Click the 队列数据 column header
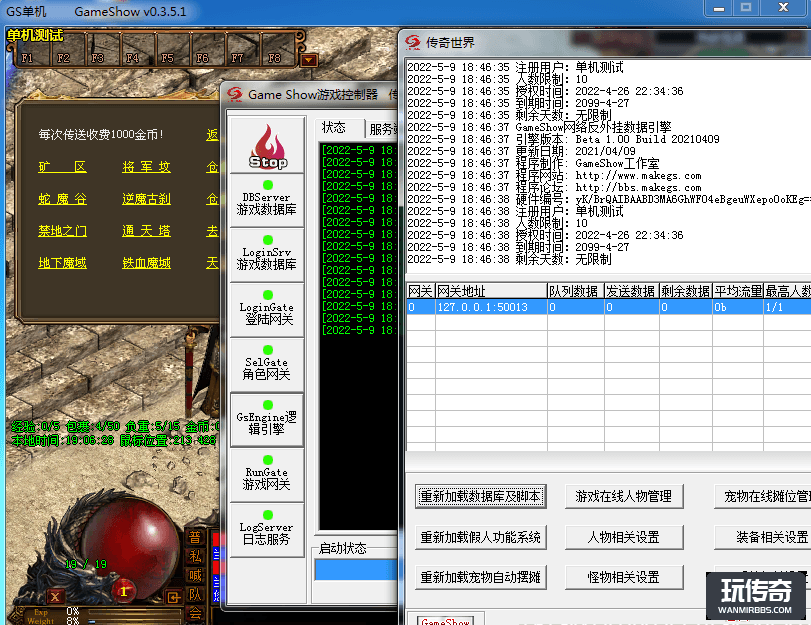The width and height of the screenshot is (811, 625). [x=576, y=291]
